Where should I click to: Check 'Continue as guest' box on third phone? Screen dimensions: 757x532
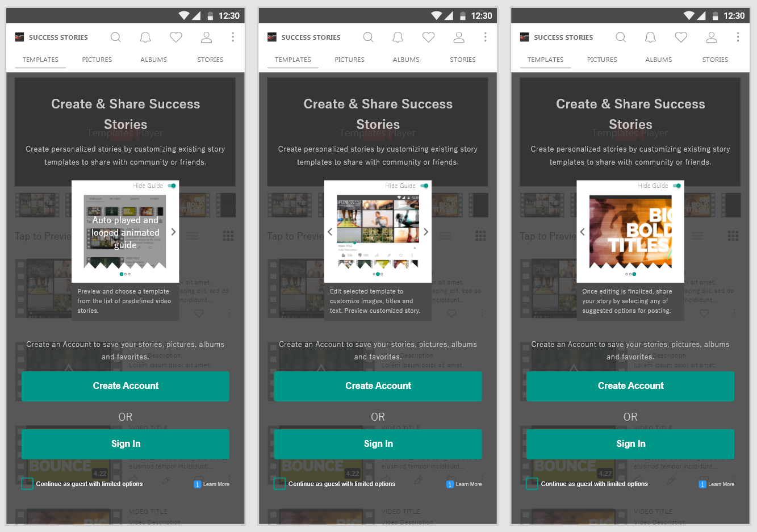click(x=532, y=484)
